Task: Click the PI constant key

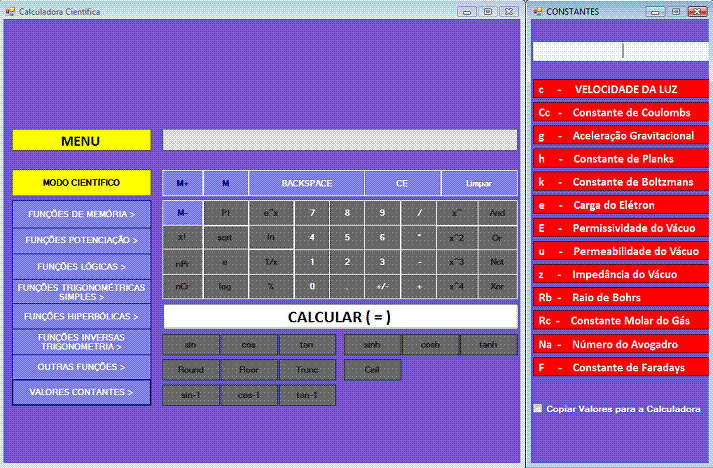Action: (x=225, y=213)
